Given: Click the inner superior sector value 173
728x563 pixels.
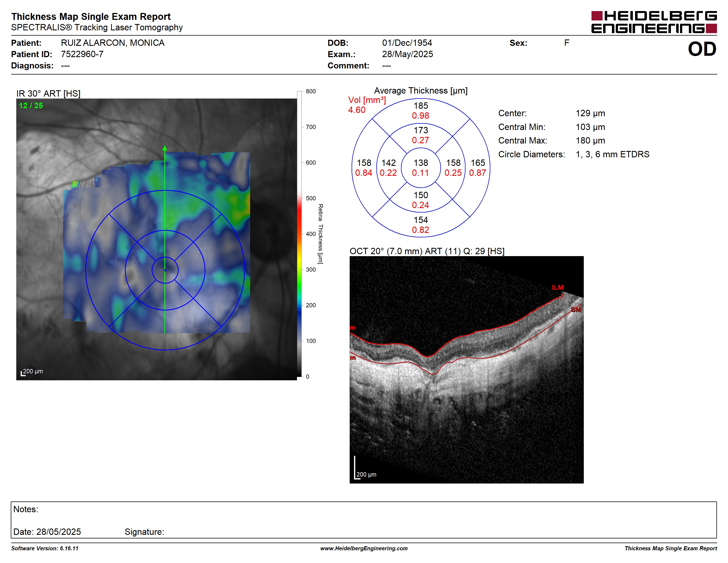Looking at the screenshot, I should coord(421,130).
